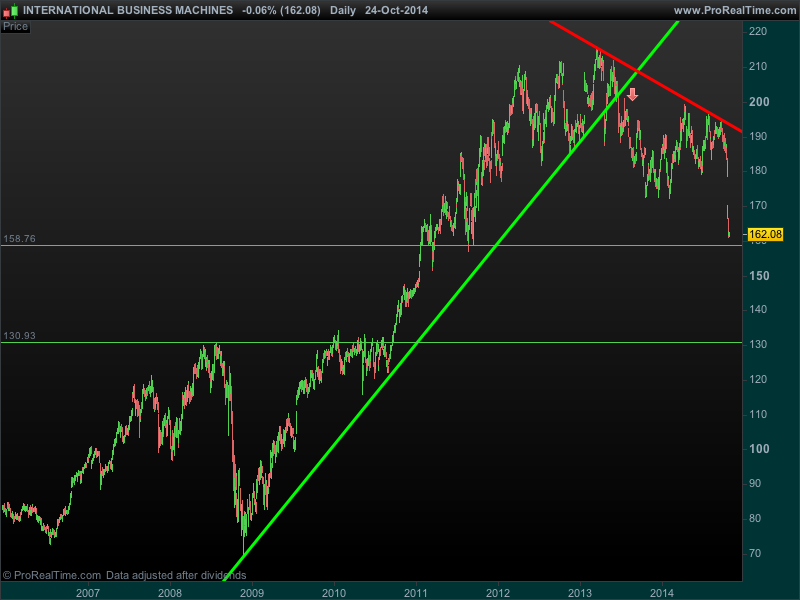This screenshot has height=600, width=800.
Task: Click the 110 price axis label
Action: click(x=758, y=414)
